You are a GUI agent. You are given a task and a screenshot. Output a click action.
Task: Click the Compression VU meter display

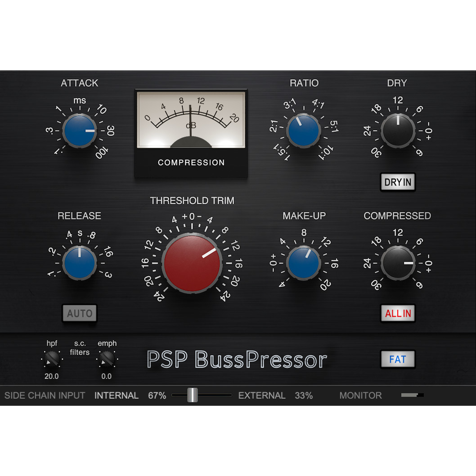point(191,120)
